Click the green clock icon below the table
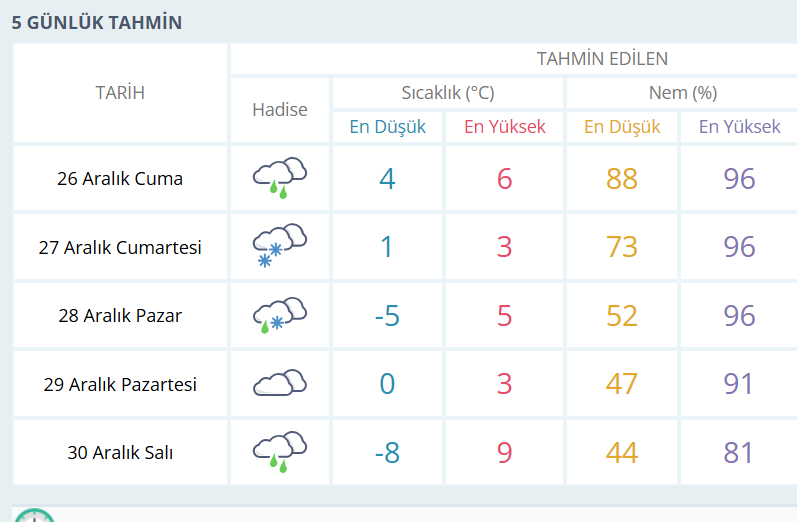Viewport: 797px width, 522px height. (34, 516)
